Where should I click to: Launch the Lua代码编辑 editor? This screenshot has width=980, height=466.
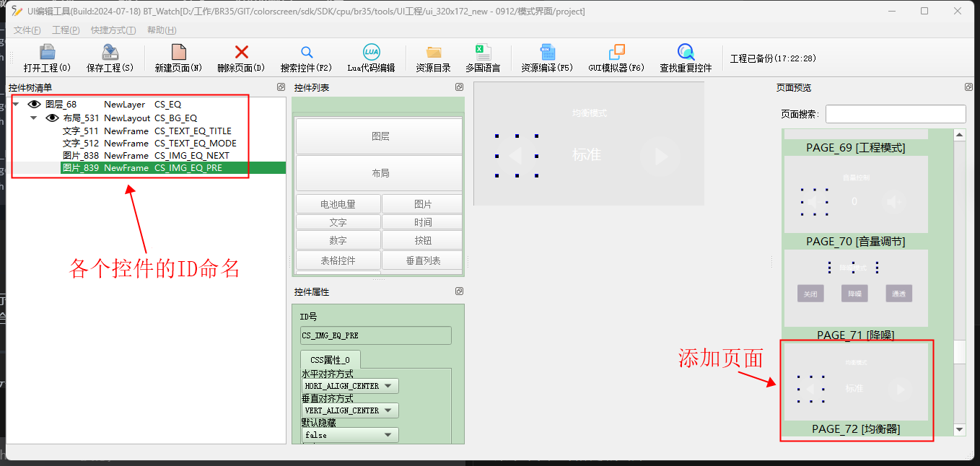pyautogui.click(x=371, y=53)
